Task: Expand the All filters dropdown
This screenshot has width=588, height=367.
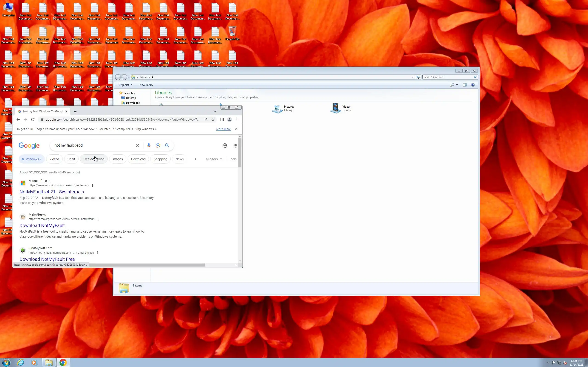Action: [214, 159]
